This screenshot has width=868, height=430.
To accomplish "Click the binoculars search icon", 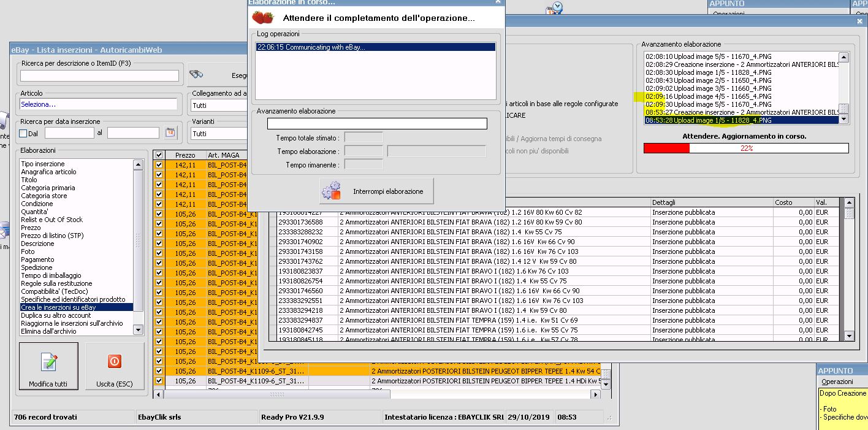I will [x=196, y=74].
